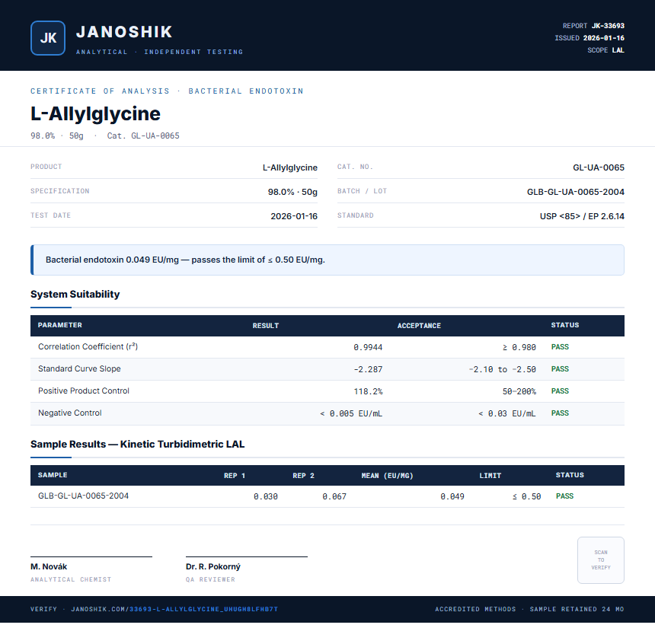
Task: Click the System Suitability heading
Action: (x=75, y=294)
